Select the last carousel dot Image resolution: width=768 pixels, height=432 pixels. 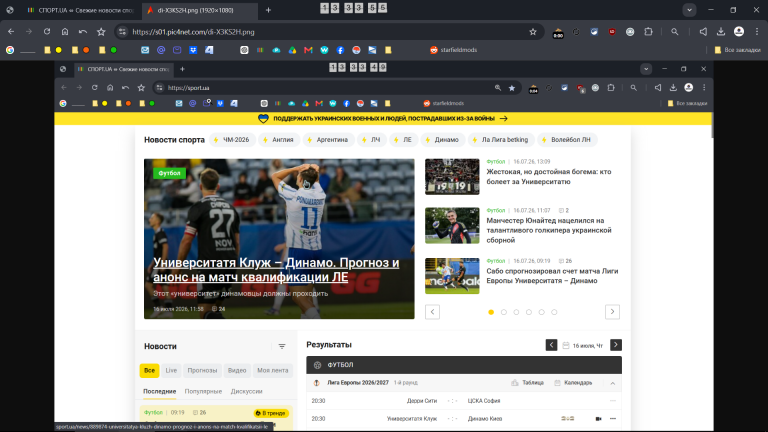click(554, 312)
